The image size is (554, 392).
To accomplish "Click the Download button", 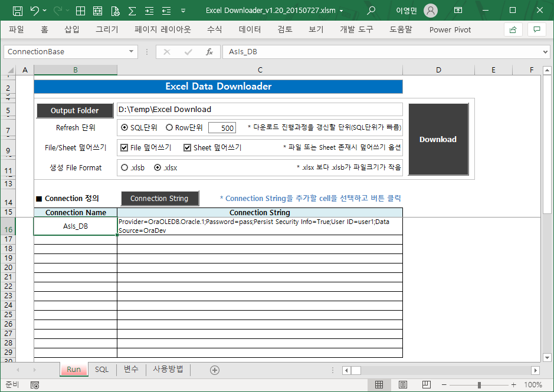I will click(x=437, y=139).
